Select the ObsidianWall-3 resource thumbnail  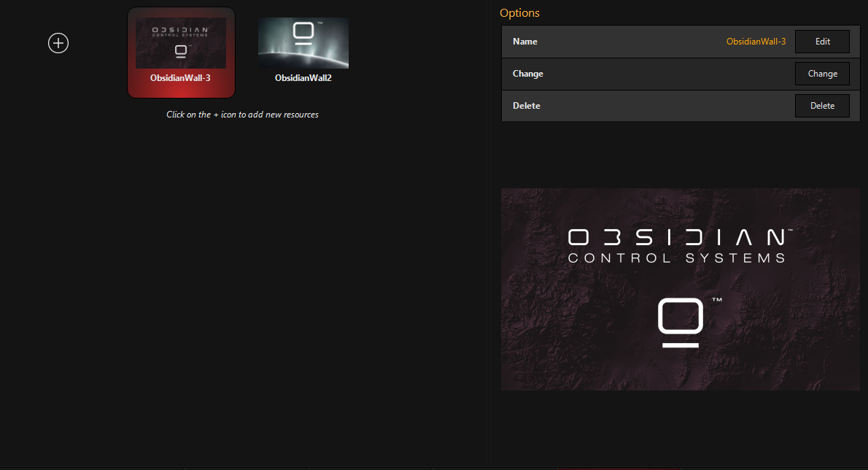(x=181, y=53)
